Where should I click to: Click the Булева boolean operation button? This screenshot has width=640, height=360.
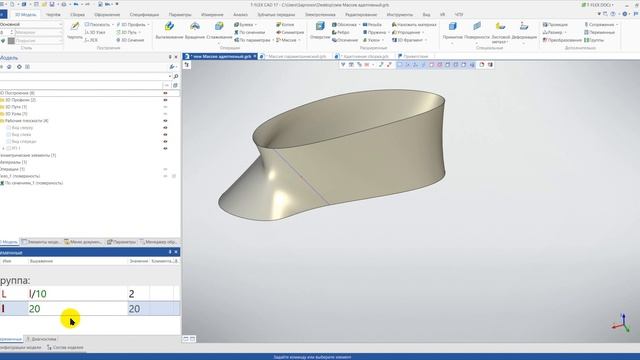point(245,24)
